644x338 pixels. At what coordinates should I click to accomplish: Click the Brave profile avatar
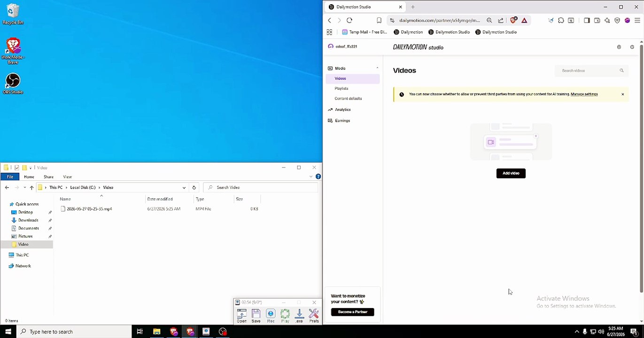pyautogui.click(x=627, y=20)
